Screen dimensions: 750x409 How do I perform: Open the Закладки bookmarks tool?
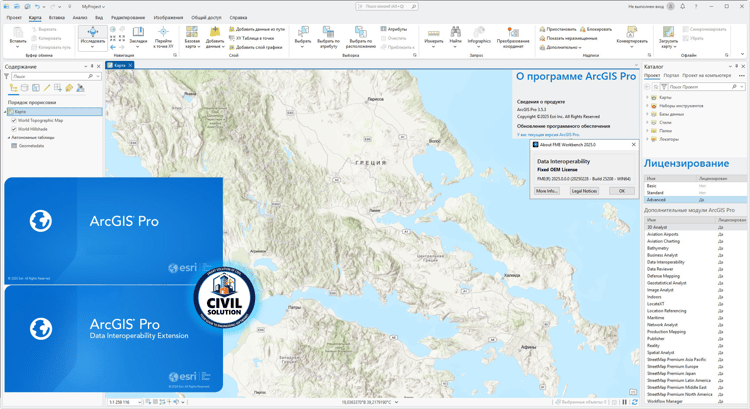tap(138, 36)
